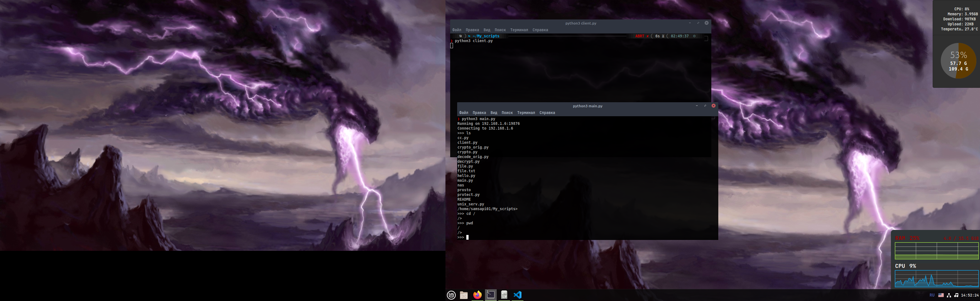Open Правка menu in main.py terminal
Screen dimensions: 980x301
click(x=479, y=113)
